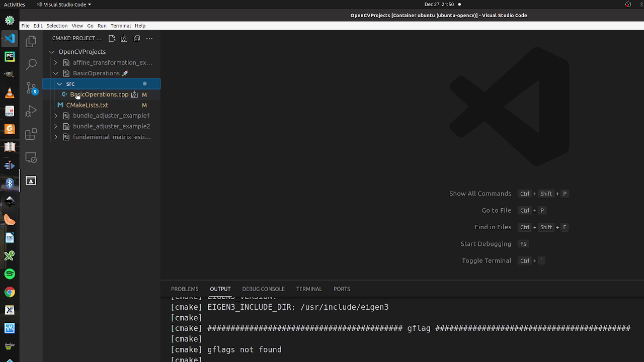Open the Run and Debug view
This screenshot has width=644, height=362.
tap(31, 111)
